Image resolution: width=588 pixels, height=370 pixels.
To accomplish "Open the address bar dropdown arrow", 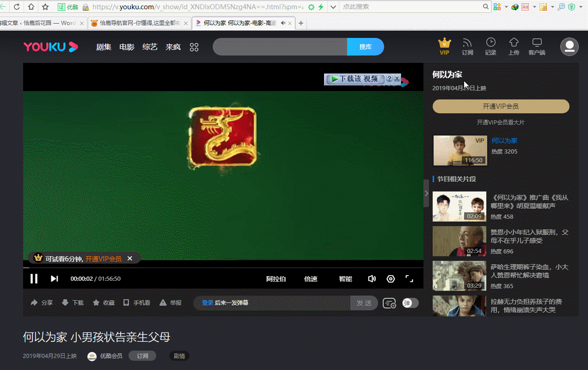I will [333, 7].
